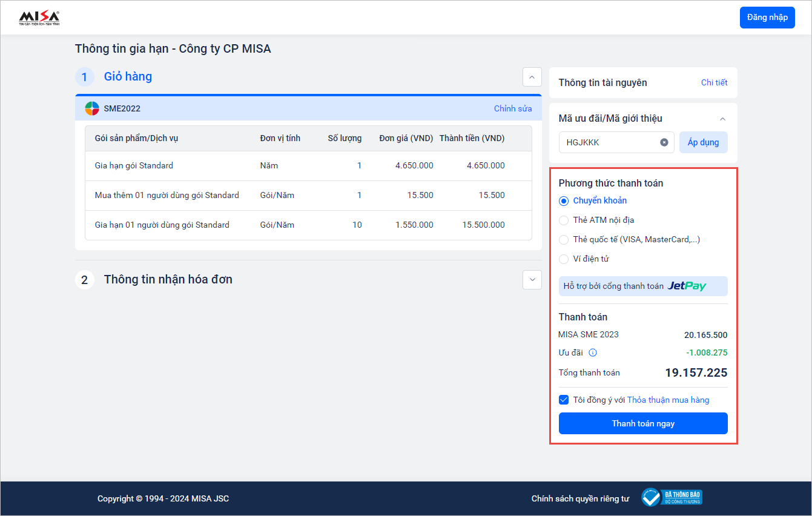Click info icon next to Ưu đãi
Screen dimensions: 812x516
[x=593, y=352]
